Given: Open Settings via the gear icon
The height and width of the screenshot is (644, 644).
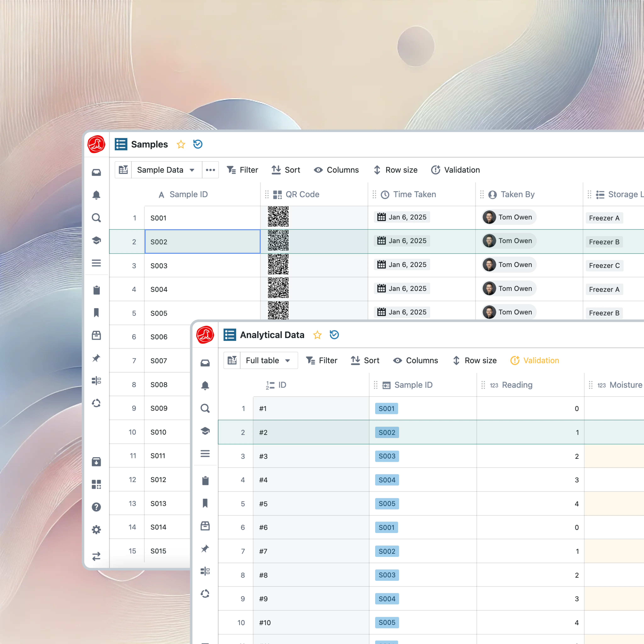Looking at the screenshot, I should coord(96,530).
